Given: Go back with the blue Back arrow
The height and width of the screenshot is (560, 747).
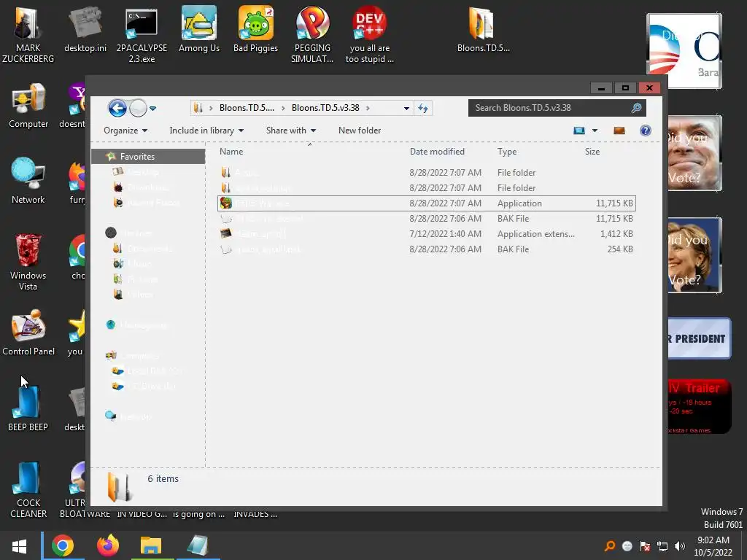Looking at the screenshot, I should 117,108.
